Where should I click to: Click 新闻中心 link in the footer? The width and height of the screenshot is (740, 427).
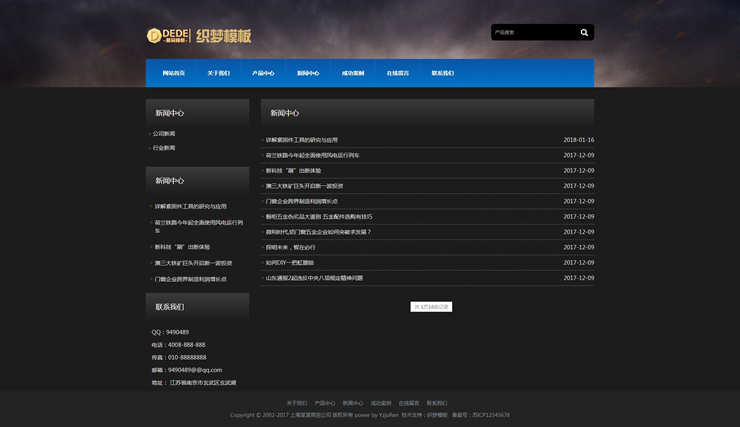[x=353, y=403]
